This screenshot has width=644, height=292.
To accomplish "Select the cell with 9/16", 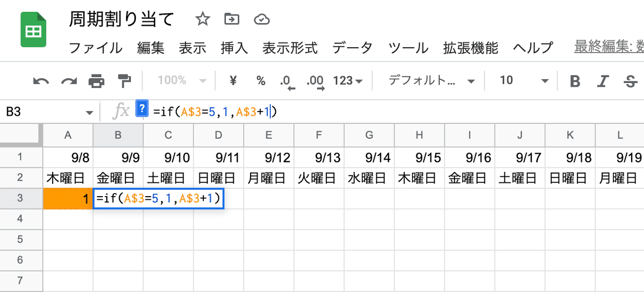I will (x=470, y=158).
